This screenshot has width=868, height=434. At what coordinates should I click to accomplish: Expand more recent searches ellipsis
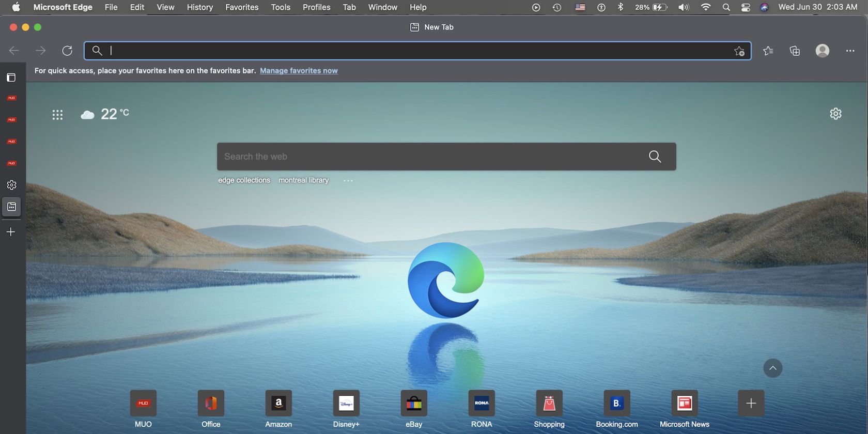click(348, 180)
